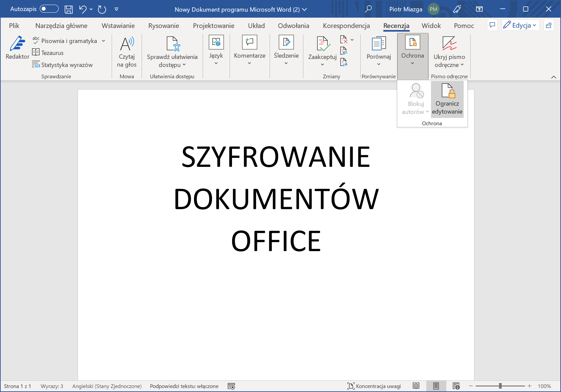
Task: Open Ribbon display options icon
Action: [x=479, y=9]
